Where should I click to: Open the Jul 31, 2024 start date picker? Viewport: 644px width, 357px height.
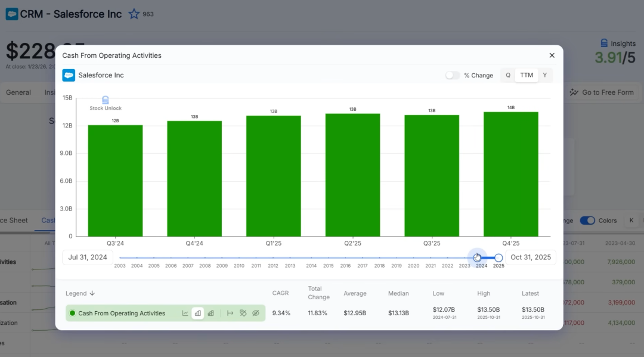click(88, 257)
